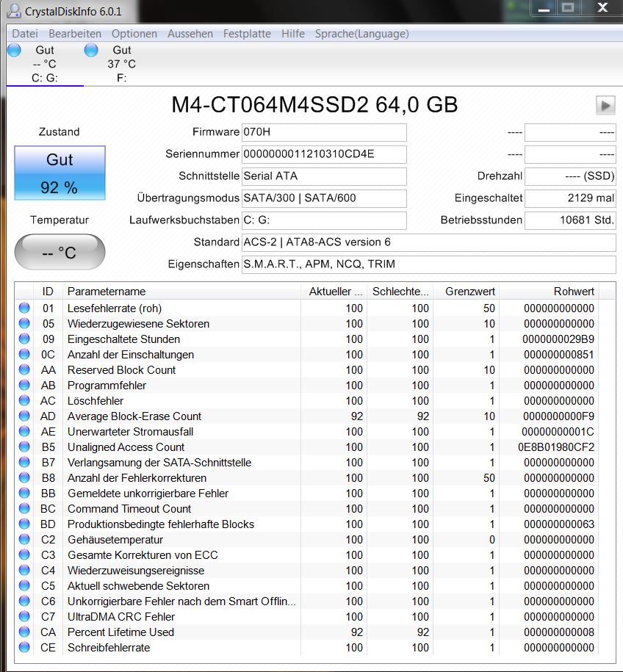The width and height of the screenshot is (623, 672).
Task: Open the Optionen menu
Action: 134,34
